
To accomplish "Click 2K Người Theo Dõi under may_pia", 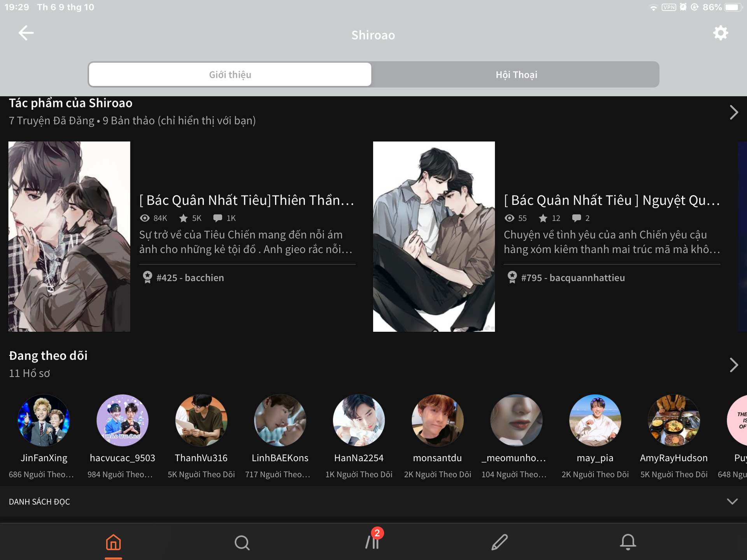I will pyautogui.click(x=595, y=474).
